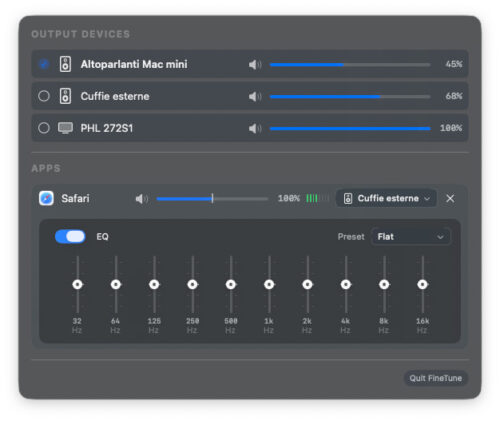Mute the PHL 272S1 speaker icon
The width and height of the screenshot is (500, 421).
tap(255, 128)
